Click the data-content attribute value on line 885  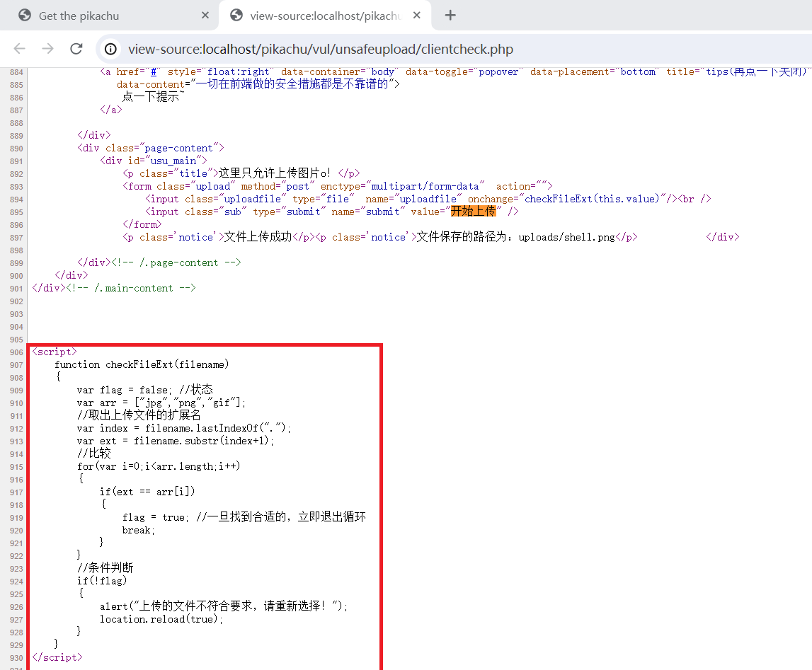point(292,84)
